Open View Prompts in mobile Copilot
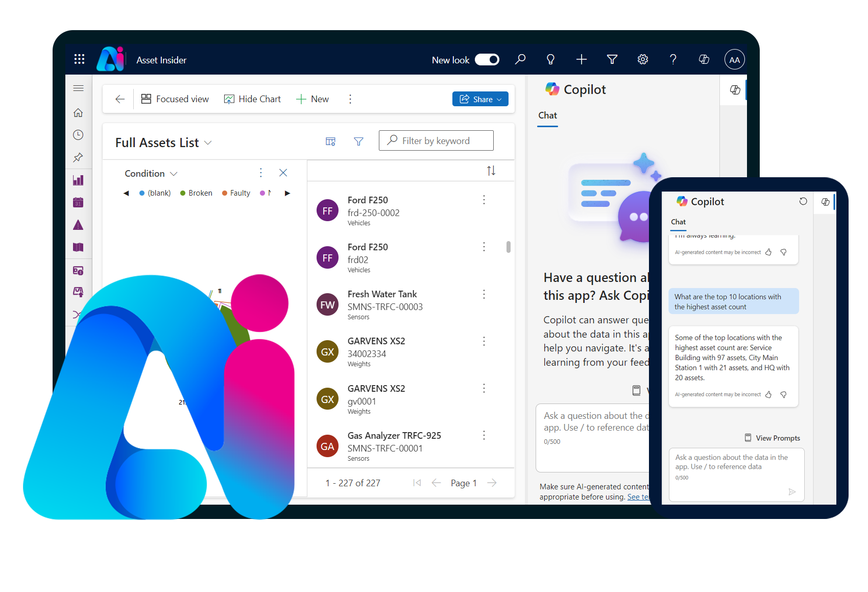The height and width of the screenshot is (592, 868). 773,438
